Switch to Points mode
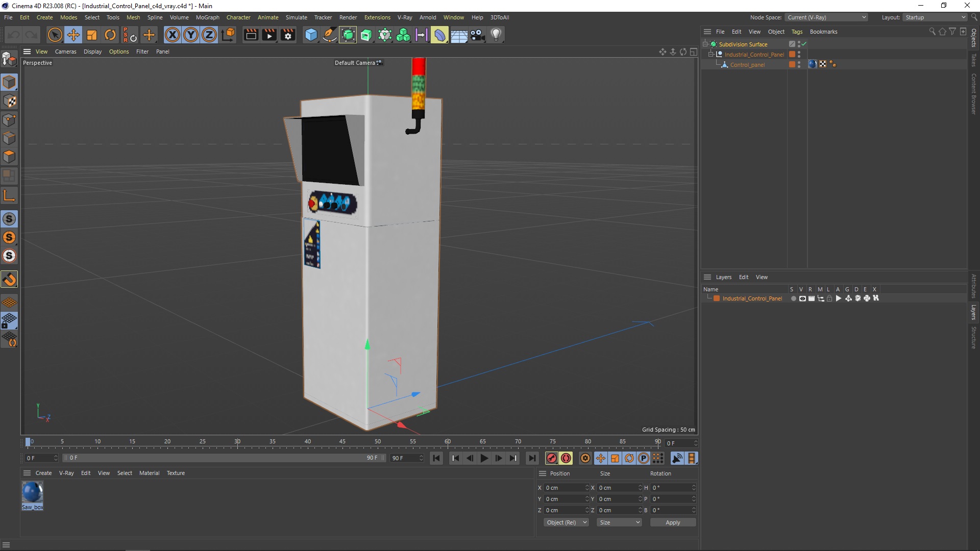This screenshot has width=980, height=551. [x=9, y=120]
